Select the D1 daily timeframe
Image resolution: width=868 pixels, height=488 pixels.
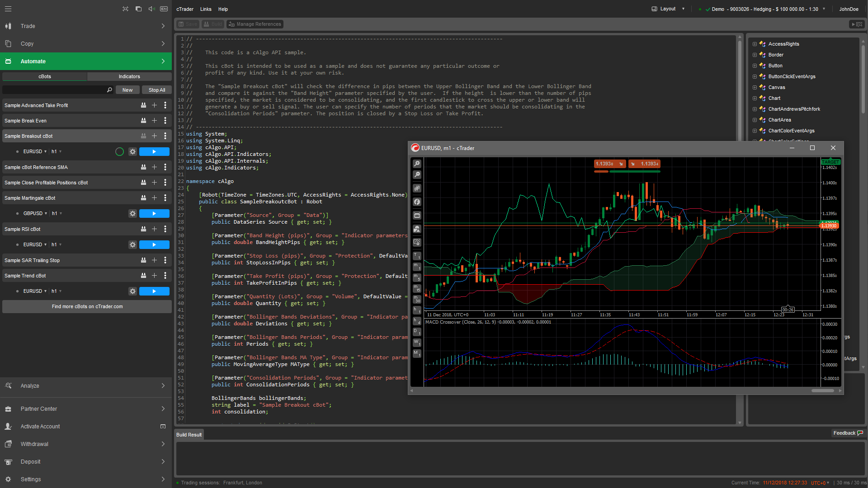click(417, 332)
